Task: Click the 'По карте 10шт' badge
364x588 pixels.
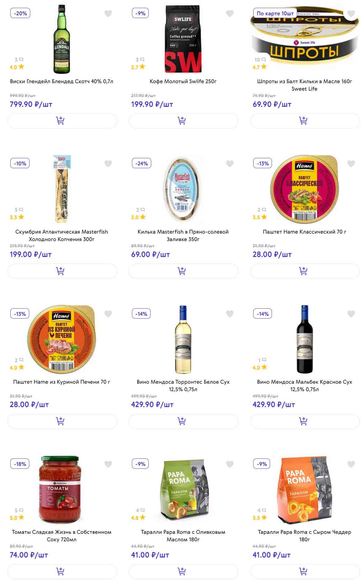Action: click(x=275, y=13)
